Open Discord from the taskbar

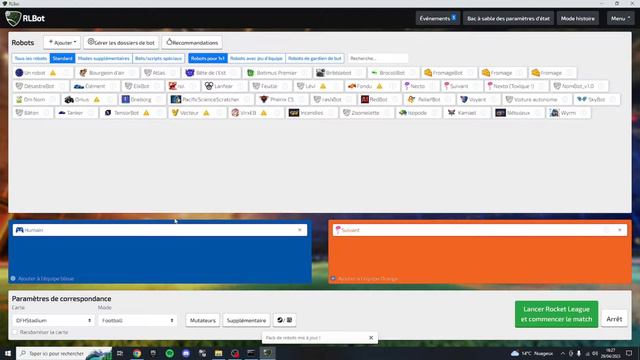(x=186, y=353)
